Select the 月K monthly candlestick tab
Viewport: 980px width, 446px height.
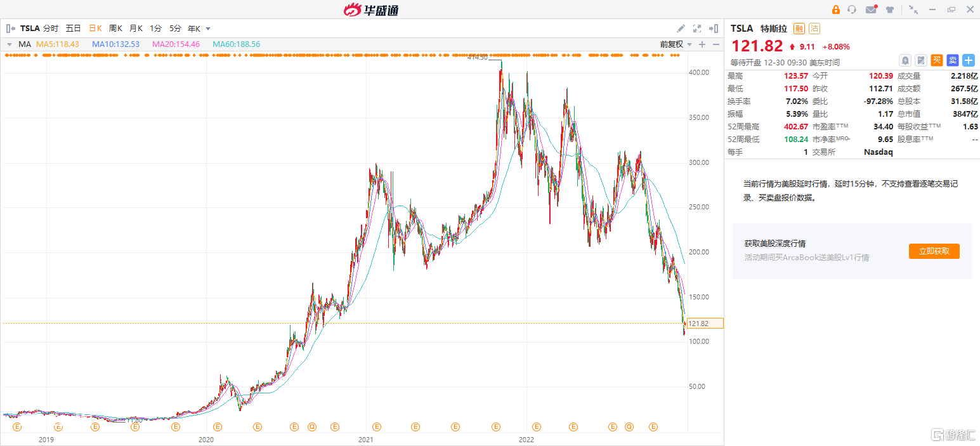(136, 29)
